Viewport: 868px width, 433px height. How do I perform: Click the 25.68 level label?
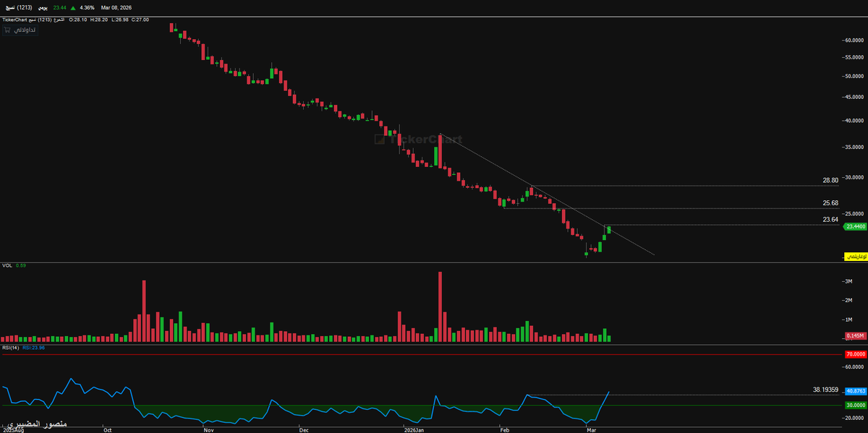point(830,203)
